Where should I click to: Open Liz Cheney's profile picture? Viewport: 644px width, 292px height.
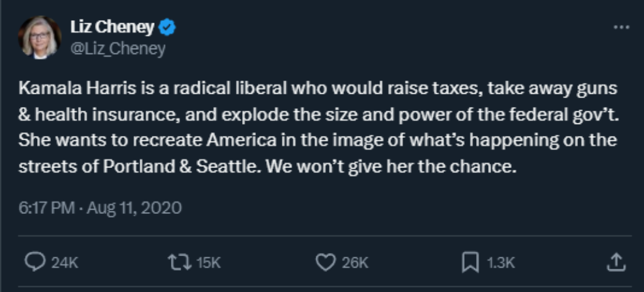click(x=40, y=38)
